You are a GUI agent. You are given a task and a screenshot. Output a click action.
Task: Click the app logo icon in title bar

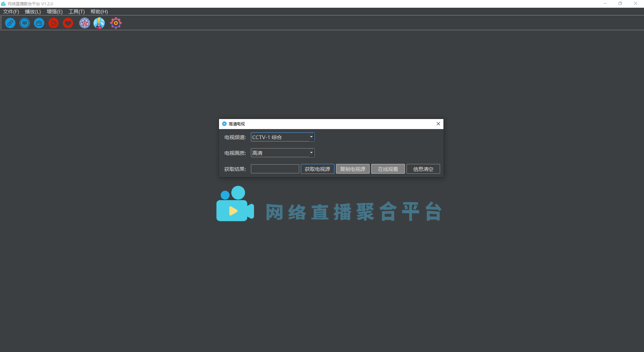3,4
